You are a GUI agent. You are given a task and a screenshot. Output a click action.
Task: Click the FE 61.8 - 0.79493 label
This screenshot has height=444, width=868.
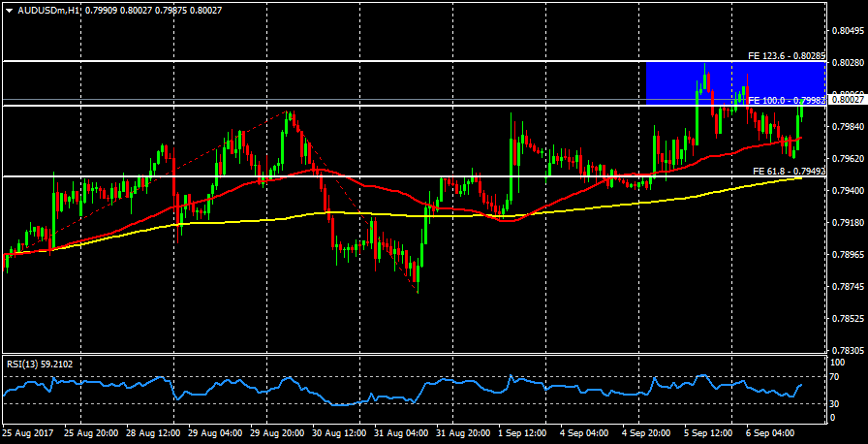789,172
